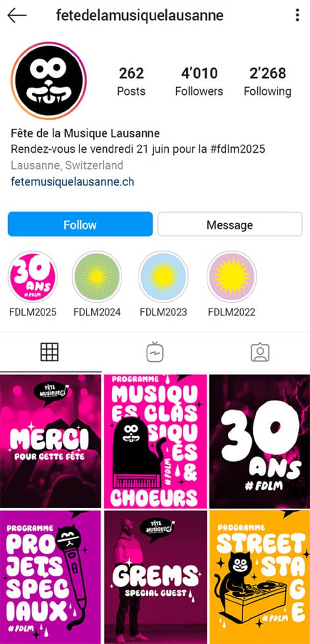View the FDLM2022 highlight
310x644 pixels.
(232, 276)
